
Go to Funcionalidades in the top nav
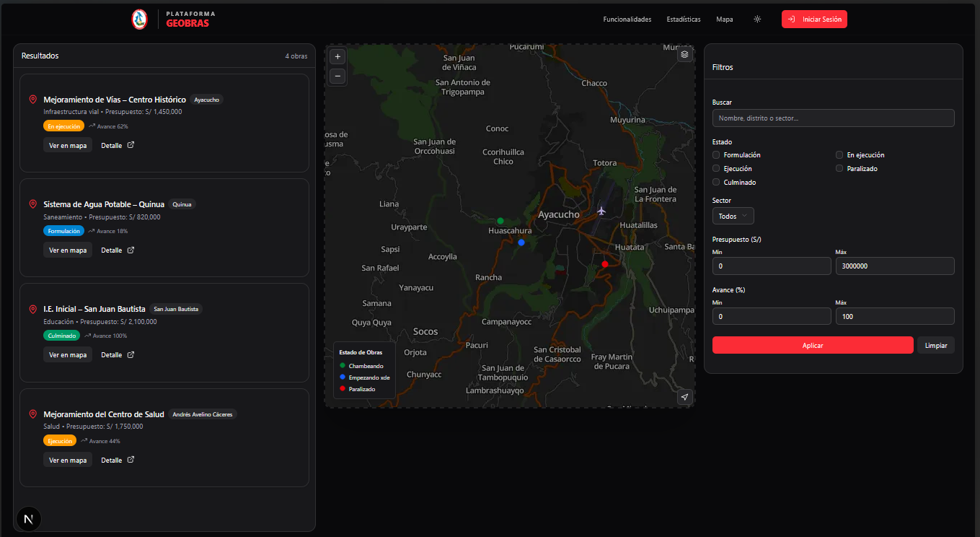click(x=627, y=19)
